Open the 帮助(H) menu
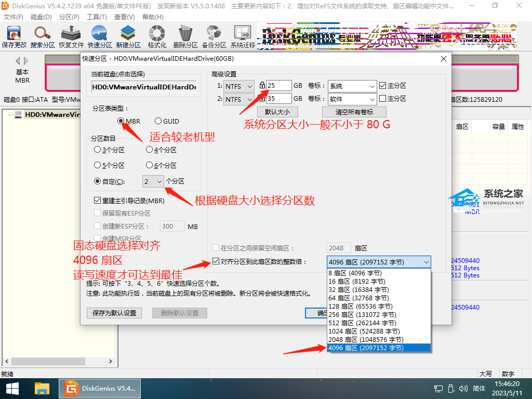The height and width of the screenshot is (399, 532). coord(153,17)
